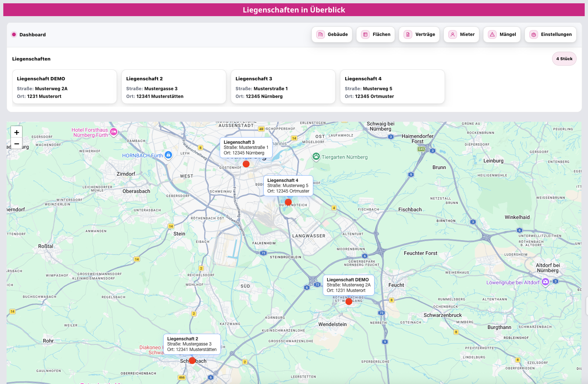Click the Mängel warning triangle icon
Image resolution: width=588 pixels, height=384 pixels.
point(492,34)
